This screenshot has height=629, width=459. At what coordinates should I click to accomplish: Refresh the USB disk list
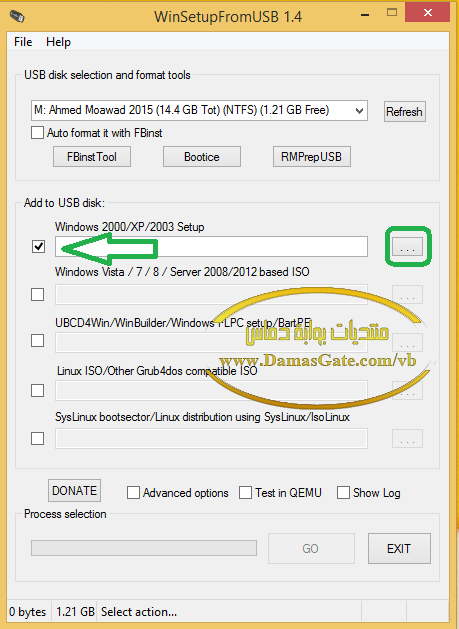click(404, 111)
